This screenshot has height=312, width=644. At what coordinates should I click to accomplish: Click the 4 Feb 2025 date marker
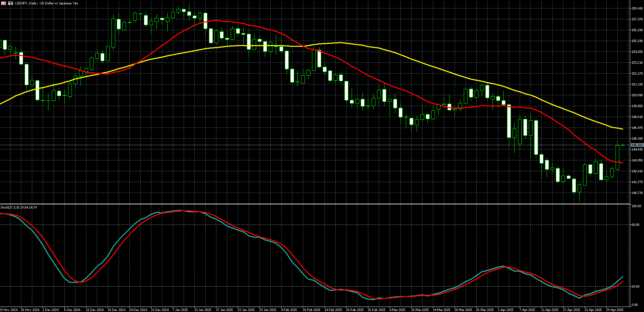[289, 310]
